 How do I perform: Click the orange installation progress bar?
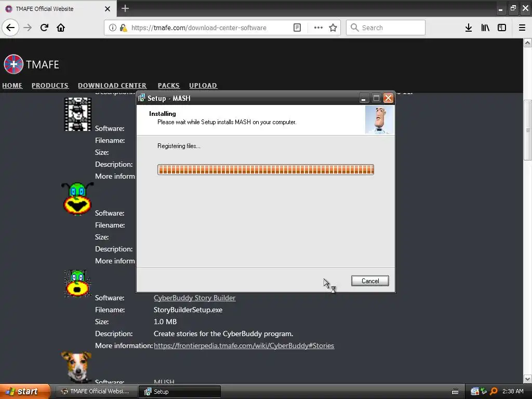265,170
